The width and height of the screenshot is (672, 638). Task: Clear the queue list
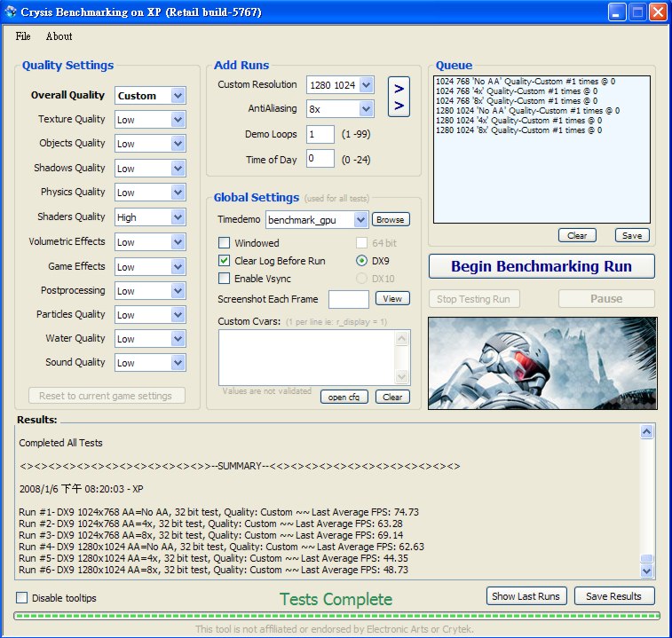[577, 235]
